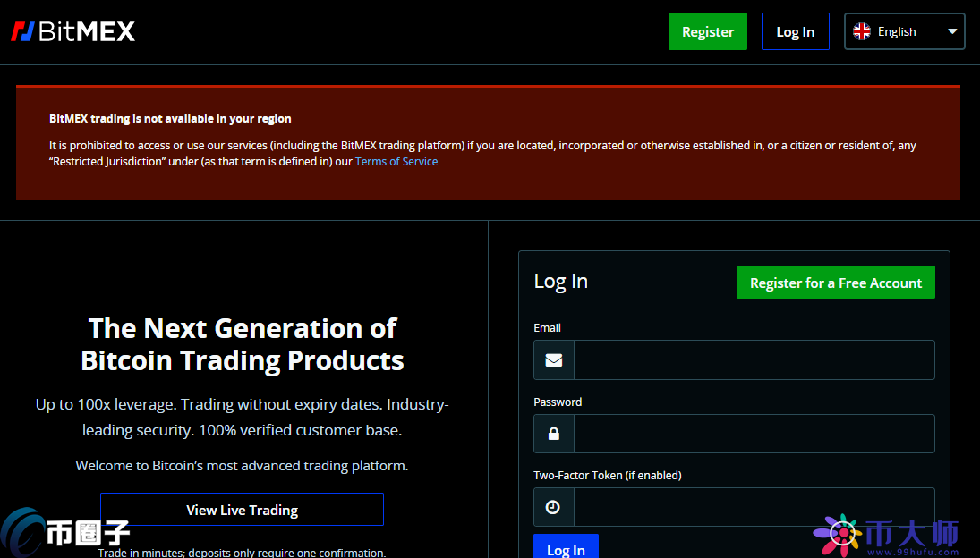Focus the Two-Factor Token input field
The height and width of the screenshot is (558, 980).
(x=754, y=507)
